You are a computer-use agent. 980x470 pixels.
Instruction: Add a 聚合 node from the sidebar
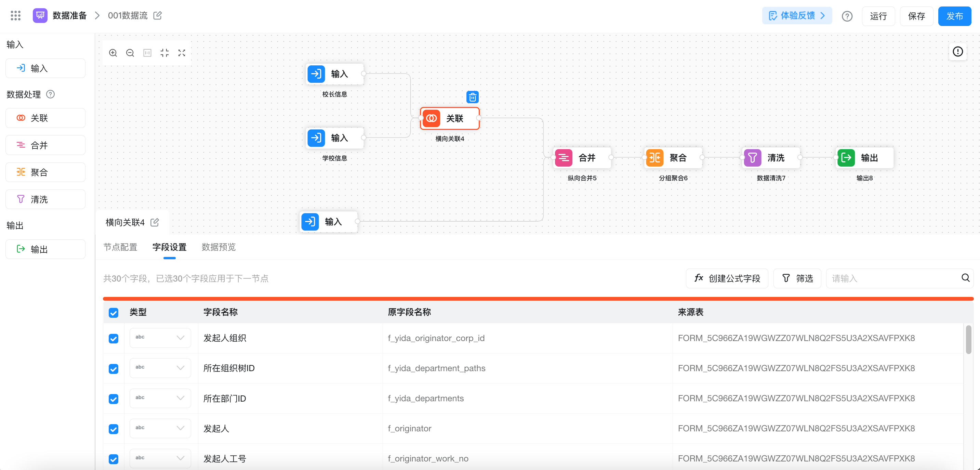click(45, 172)
